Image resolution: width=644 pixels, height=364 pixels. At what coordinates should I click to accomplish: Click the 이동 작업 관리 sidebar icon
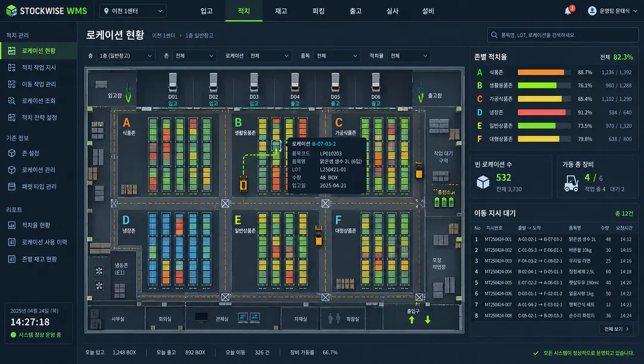click(x=12, y=84)
